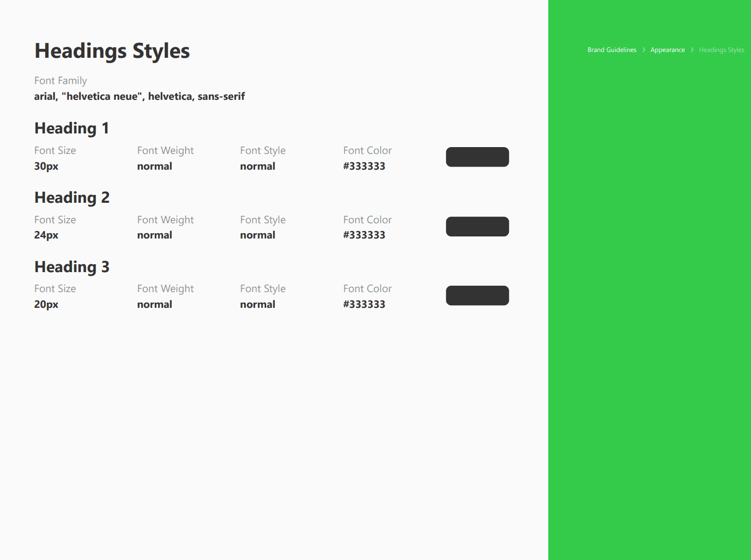Viewport: 751px width, 560px height.
Task: Select the #333333 color code for Heading 1
Action: point(364,166)
